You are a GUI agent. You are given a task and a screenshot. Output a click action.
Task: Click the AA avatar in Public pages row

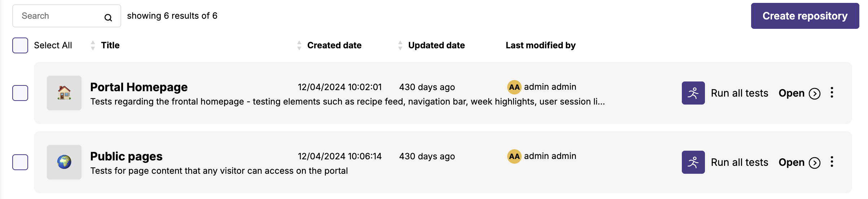(x=514, y=156)
